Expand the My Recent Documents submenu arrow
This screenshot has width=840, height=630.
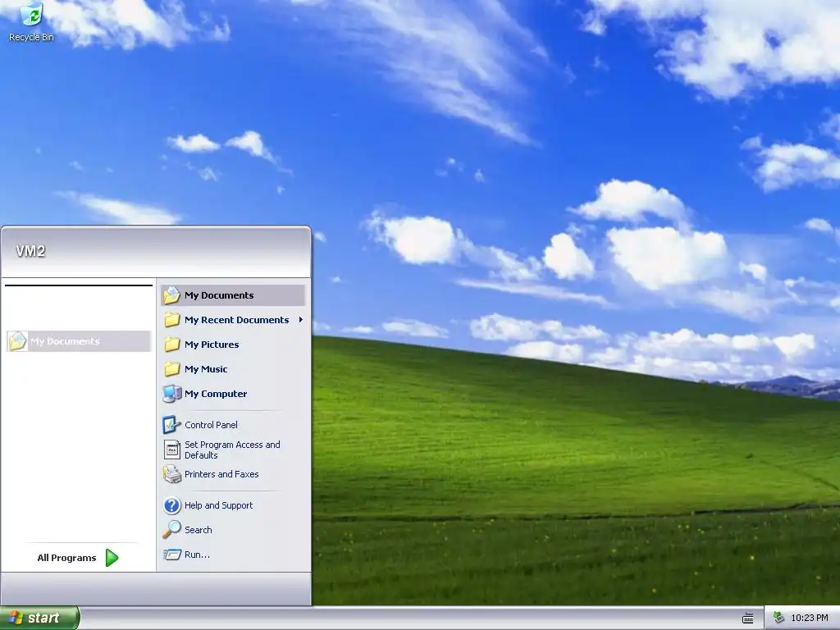tap(300, 320)
